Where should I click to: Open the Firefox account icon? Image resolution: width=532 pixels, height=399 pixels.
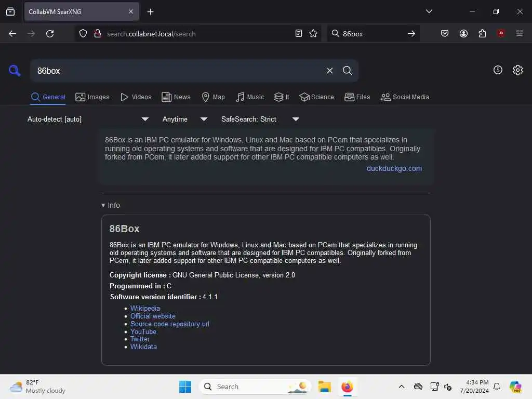coord(463,33)
